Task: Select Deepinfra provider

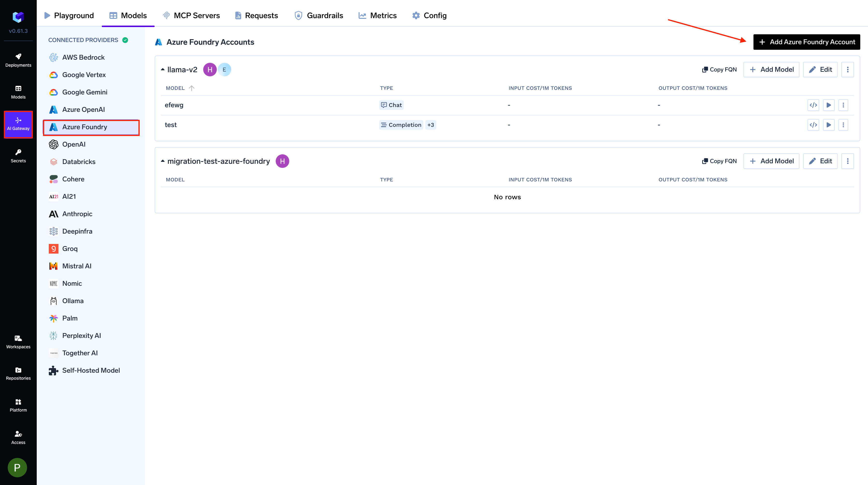Action: tap(91, 231)
